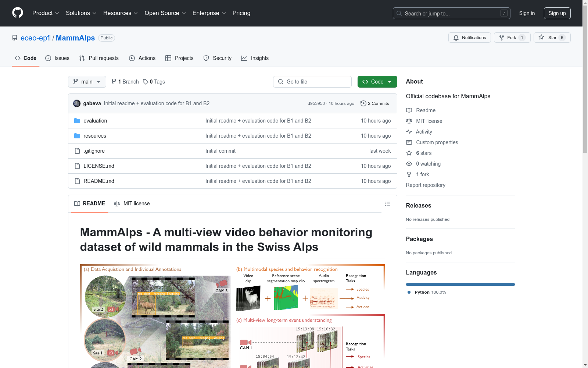
Task: Click the resources folder icon
Action: (x=77, y=136)
